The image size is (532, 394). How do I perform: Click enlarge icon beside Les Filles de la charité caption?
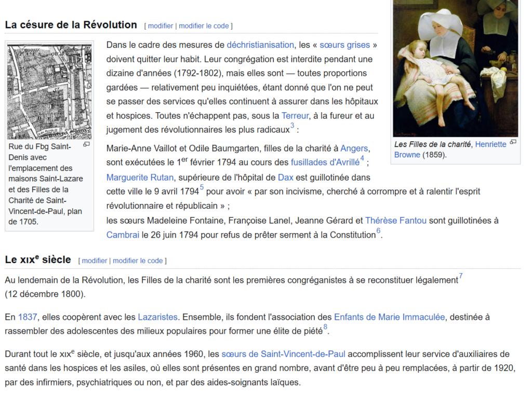513,142
